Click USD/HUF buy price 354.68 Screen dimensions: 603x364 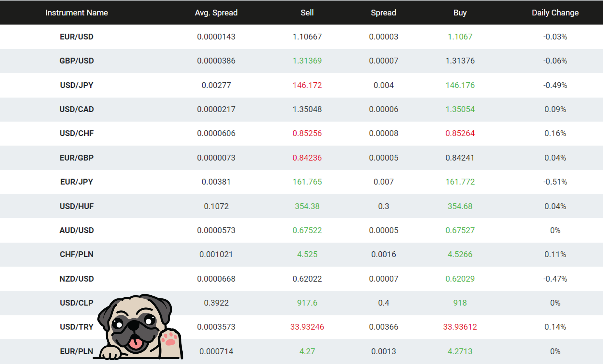(x=460, y=206)
